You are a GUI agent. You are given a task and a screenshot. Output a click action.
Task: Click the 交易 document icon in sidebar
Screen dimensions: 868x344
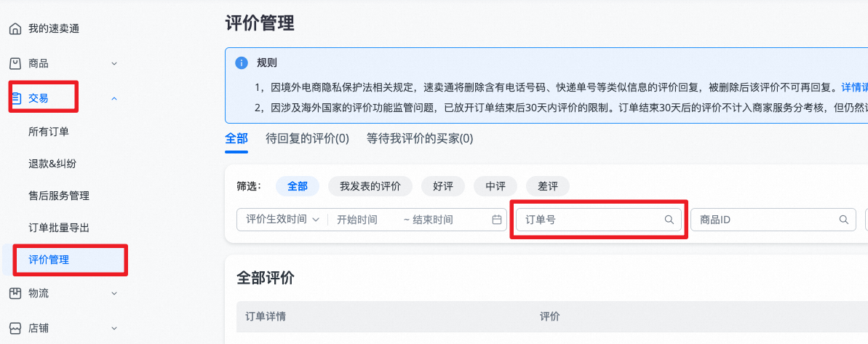click(x=16, y=98)
